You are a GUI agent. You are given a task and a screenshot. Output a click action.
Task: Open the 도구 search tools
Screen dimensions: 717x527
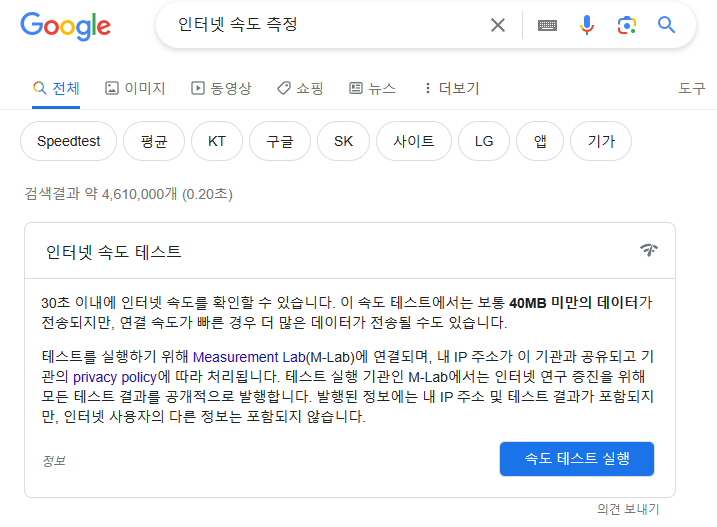[x=691, y=88]
